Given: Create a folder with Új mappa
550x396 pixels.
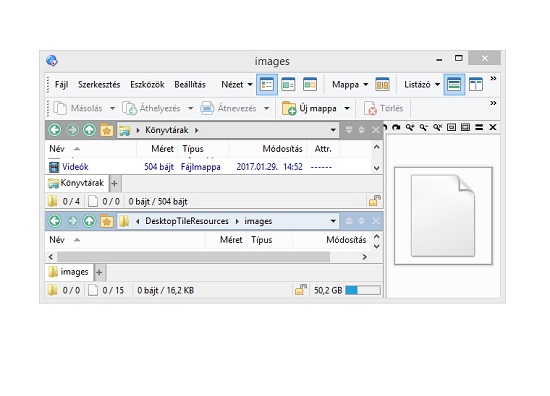Looking at the screenshot, I should tap(309, 108).
